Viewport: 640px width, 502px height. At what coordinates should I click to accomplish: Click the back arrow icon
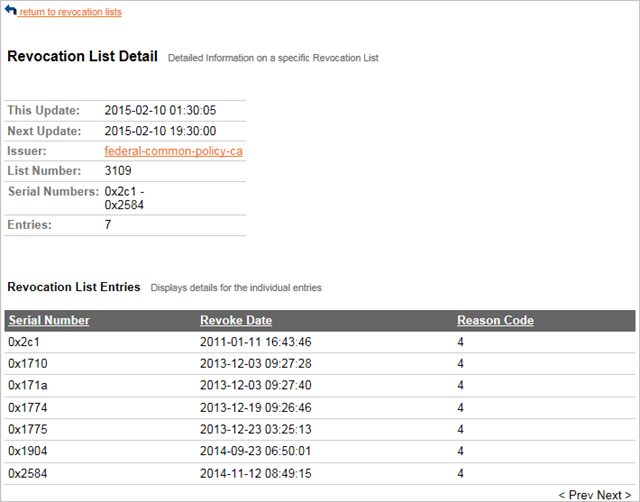coord(11,10)
